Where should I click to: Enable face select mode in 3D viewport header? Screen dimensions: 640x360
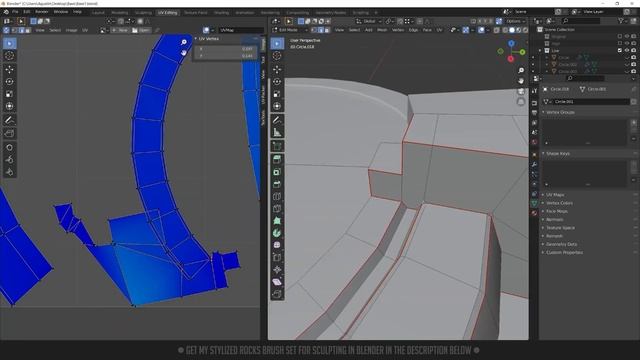click(327, 30)
